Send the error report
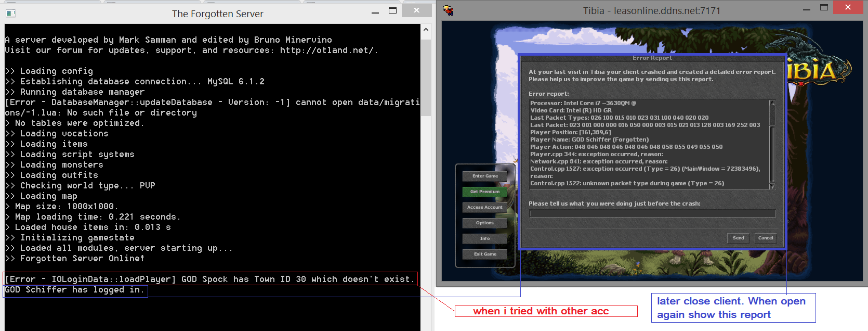This screenshot has width=868, height=331. tap(738, 238)
